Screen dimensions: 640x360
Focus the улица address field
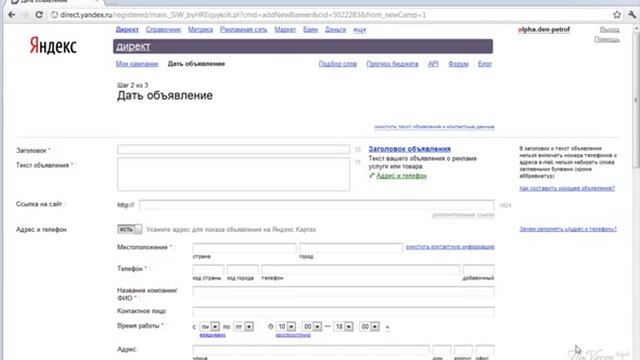(x=311, y=350)
